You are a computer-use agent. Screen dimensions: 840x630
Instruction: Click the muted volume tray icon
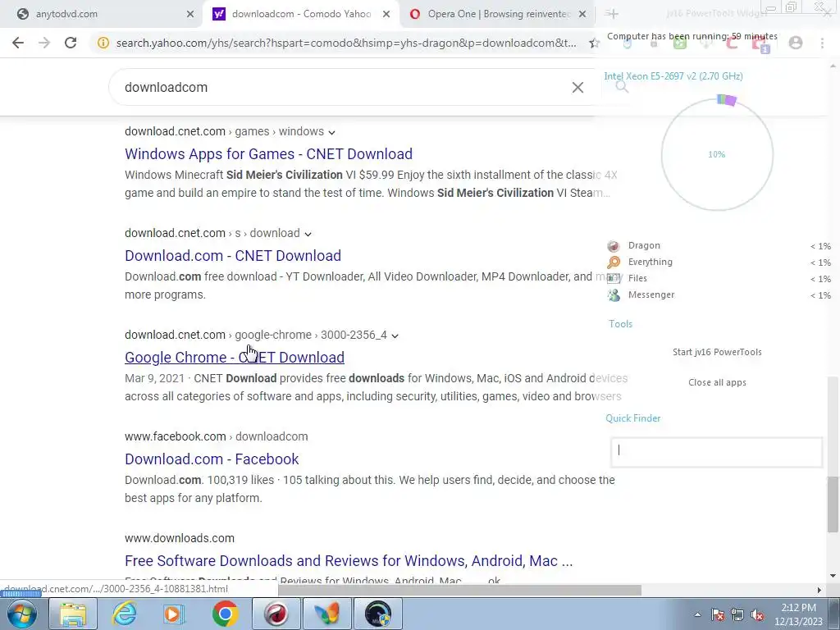tap(757, 614)
